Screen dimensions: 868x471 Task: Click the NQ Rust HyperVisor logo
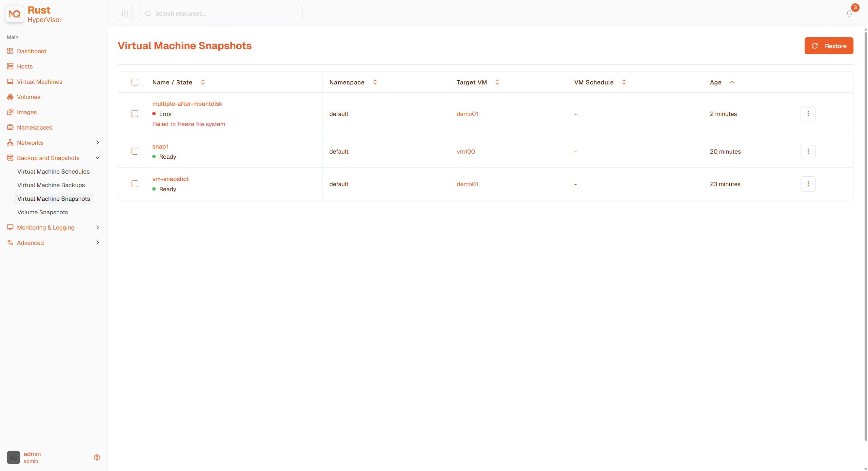pos(15,14)
